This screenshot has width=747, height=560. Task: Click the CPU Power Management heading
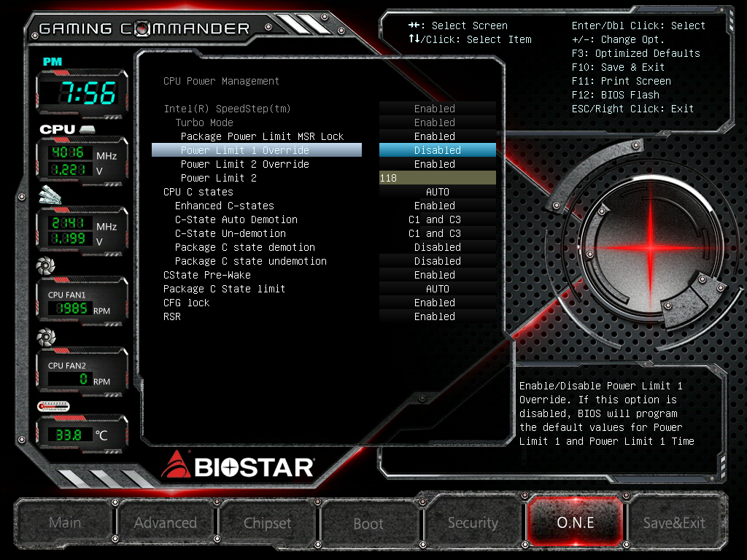tap(221, 81)
